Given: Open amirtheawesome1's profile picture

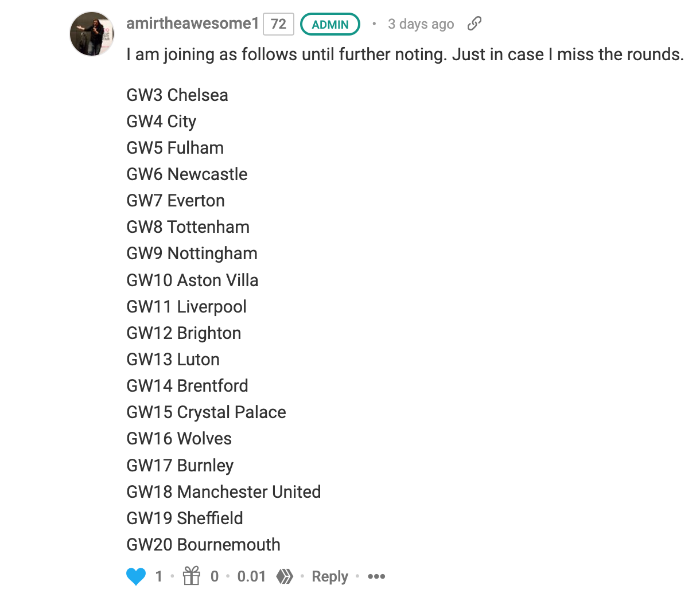Looking at the screenshot, I should [x=92, y=34].
